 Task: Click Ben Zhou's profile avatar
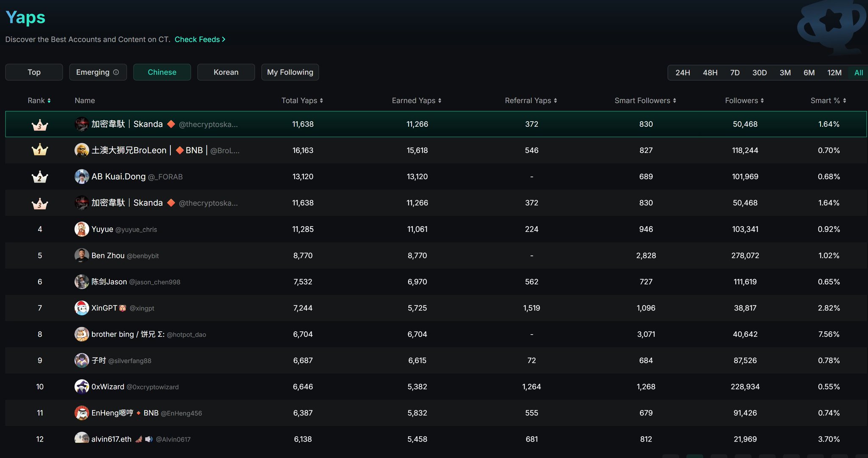(81, 255)
